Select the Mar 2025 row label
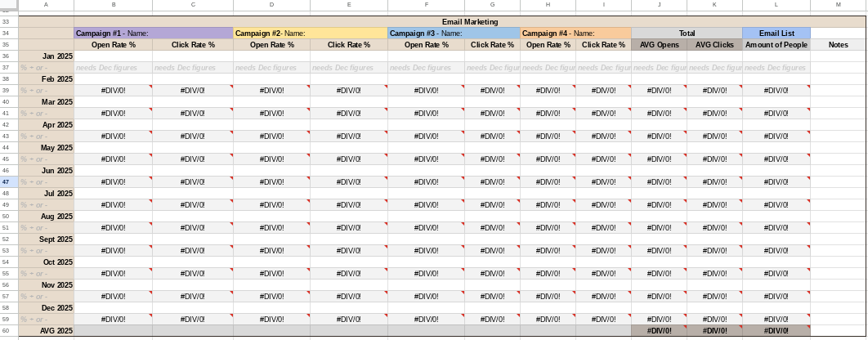The width and height of the screenshot is (868, 340). (x=47, y=102)
